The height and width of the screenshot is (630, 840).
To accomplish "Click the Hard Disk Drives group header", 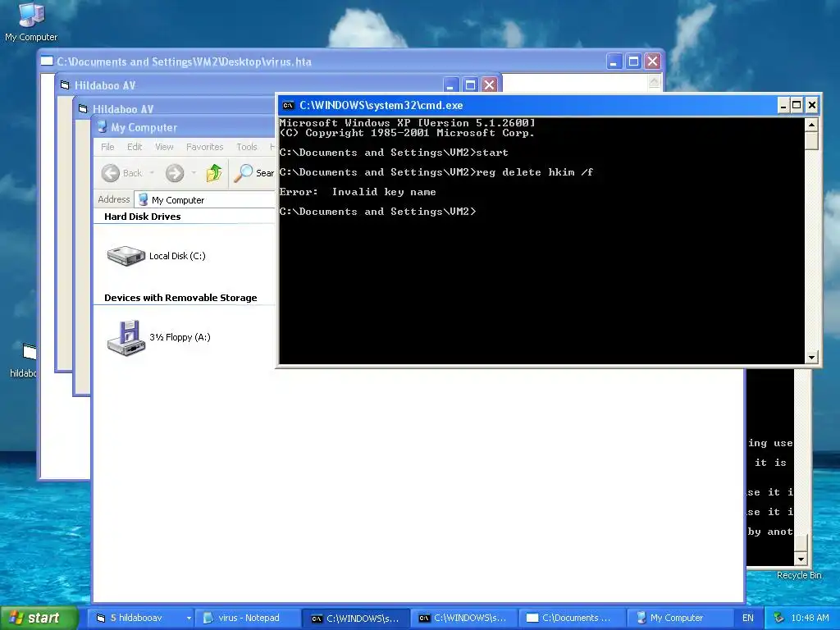I will point(143,217).
